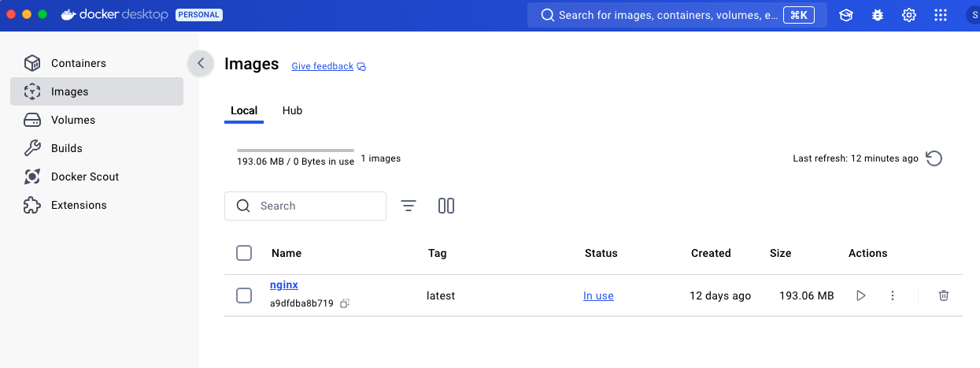This screenshot has height=368, width=980.
Task: Open more actions for nginx
Action: click(893, 296)
